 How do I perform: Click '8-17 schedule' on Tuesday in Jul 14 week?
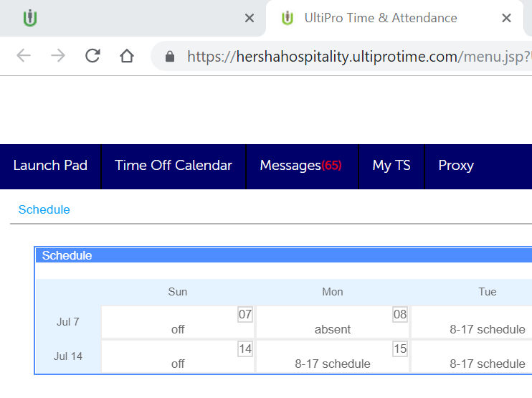488,364
